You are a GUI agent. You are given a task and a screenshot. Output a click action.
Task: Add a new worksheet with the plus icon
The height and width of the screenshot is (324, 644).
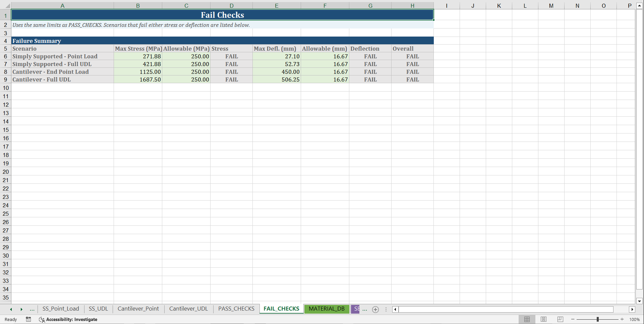375,310
